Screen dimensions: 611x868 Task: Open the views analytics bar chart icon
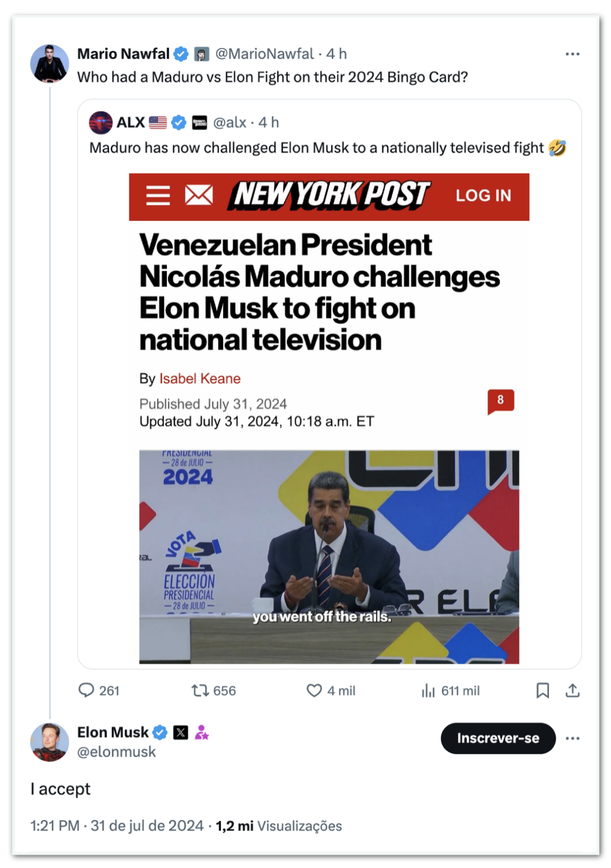(x=428, y=690)
